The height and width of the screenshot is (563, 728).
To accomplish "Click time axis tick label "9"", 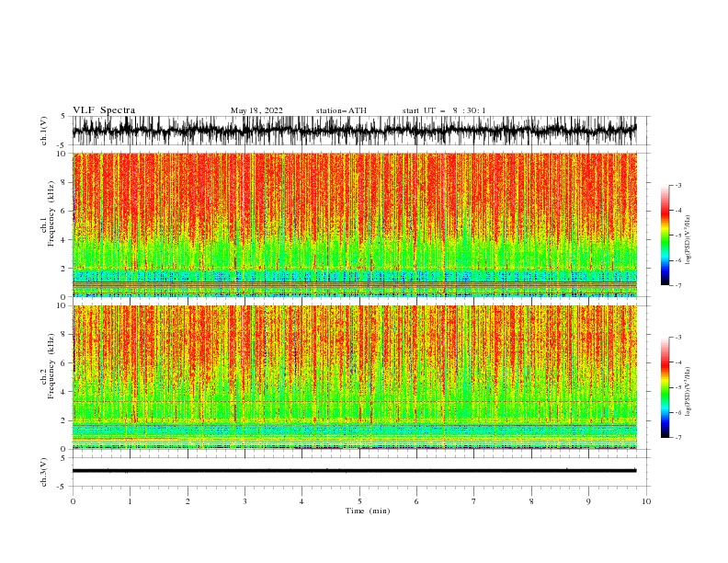I will tap(588, 501).
